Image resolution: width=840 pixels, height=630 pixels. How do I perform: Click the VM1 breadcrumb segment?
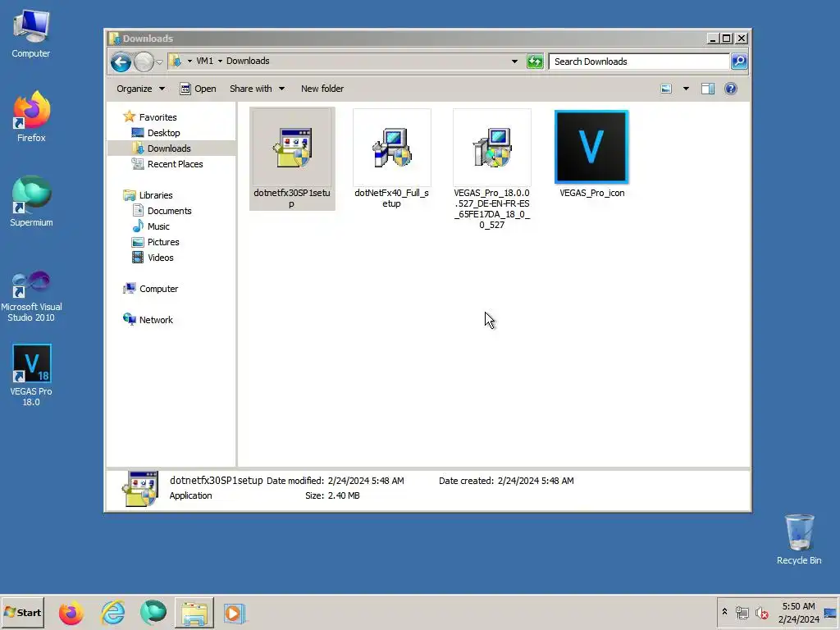coord(204,61)
